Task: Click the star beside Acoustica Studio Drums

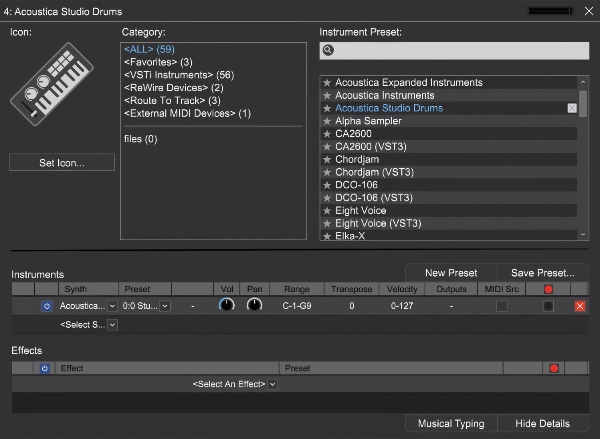Action: pos(327,108)
